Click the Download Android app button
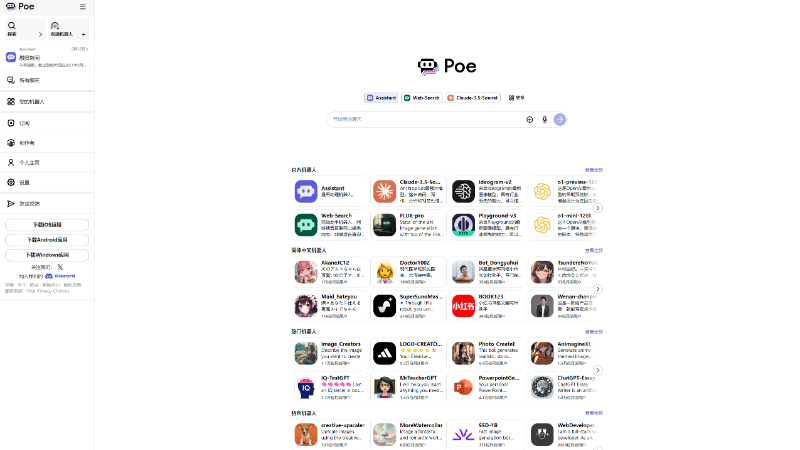The height and width of the screenshot is (450, 800). pos(47,240)
